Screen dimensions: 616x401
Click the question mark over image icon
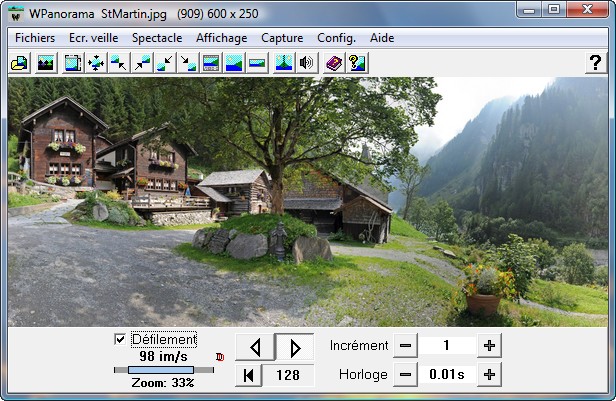click(x=357, y=63)
